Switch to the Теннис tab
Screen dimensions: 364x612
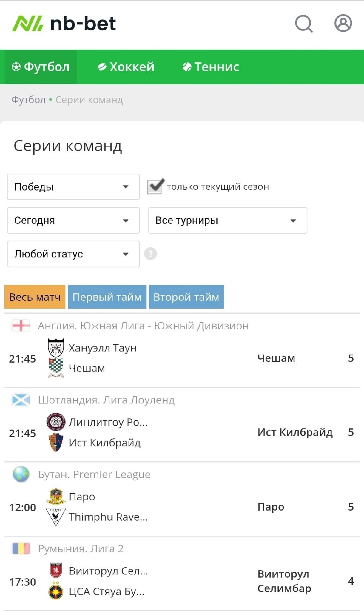click(x=211, y=67)
